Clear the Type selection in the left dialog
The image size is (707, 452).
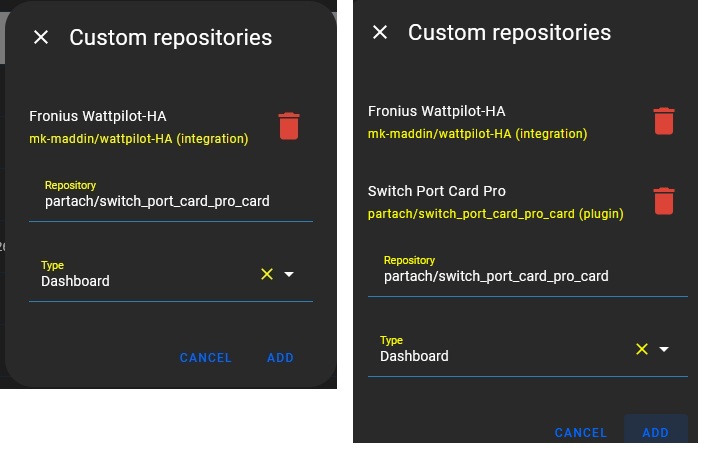[x=267, y=274]
